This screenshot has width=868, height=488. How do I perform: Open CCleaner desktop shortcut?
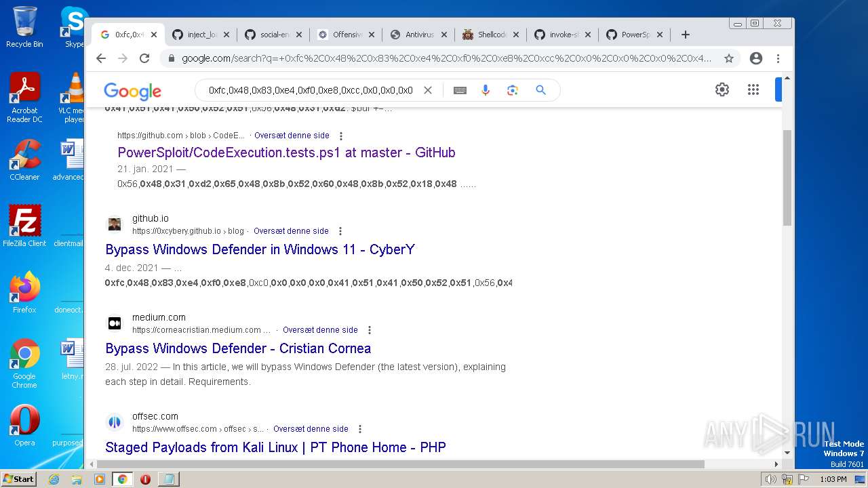[24, 160]
